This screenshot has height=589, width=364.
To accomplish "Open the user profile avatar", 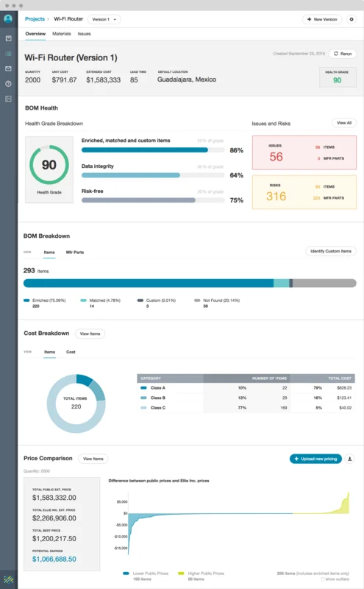I will click(8, 18).
